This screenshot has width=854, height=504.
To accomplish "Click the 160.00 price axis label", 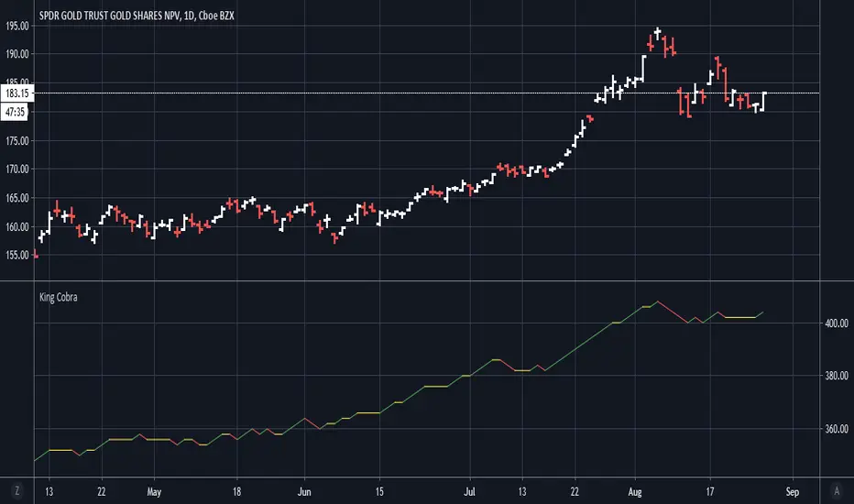I will click(x=17, y=226).
